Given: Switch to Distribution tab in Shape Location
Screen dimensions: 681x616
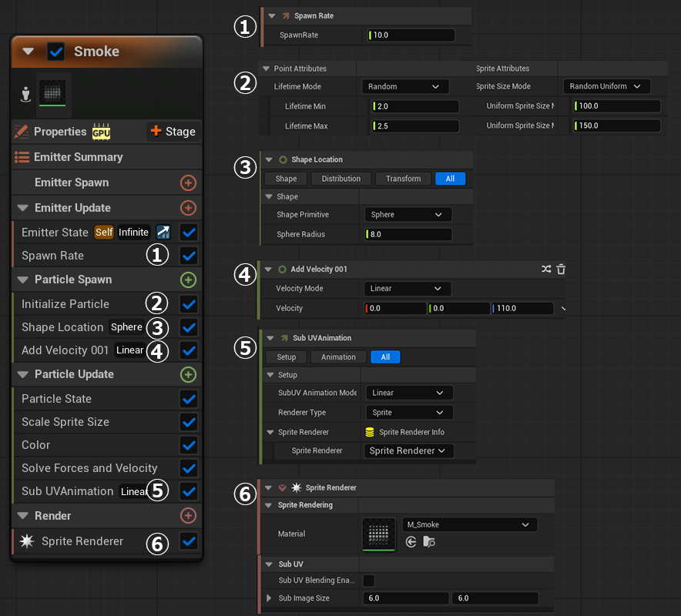Looking at the screenshot, I should tap(340, 179).
